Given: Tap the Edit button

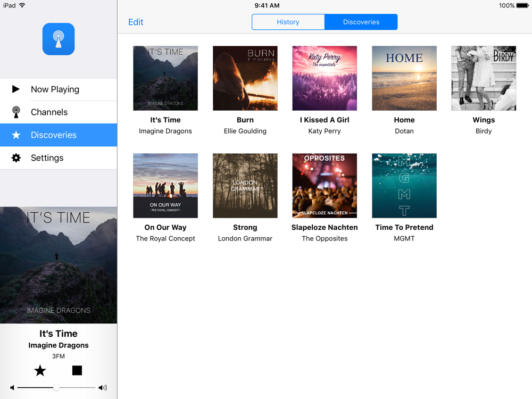Looking at the screenshot, I should (x=136, y=22).
